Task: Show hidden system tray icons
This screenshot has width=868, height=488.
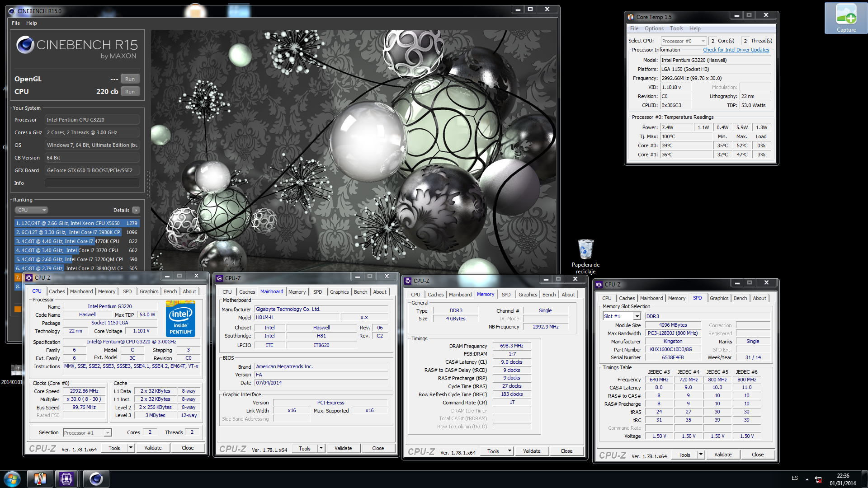Action: coord(807,479)
